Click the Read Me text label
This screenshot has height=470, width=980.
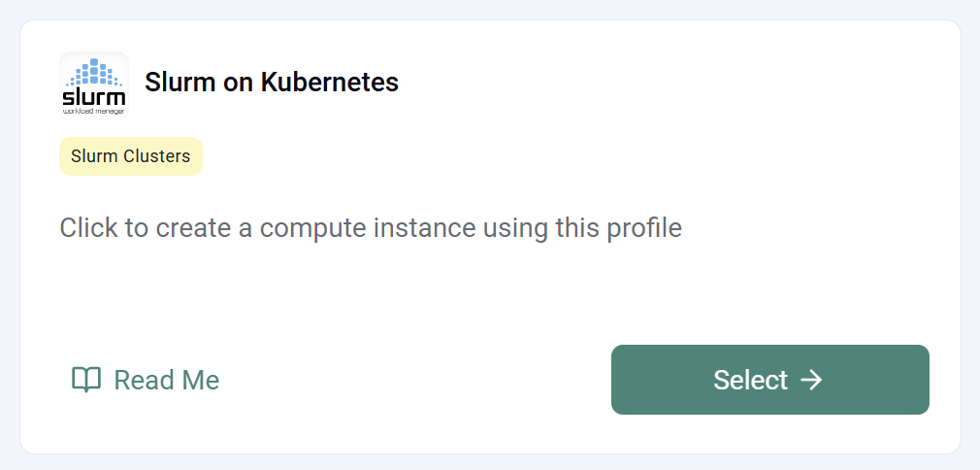[x=167, y=380]
